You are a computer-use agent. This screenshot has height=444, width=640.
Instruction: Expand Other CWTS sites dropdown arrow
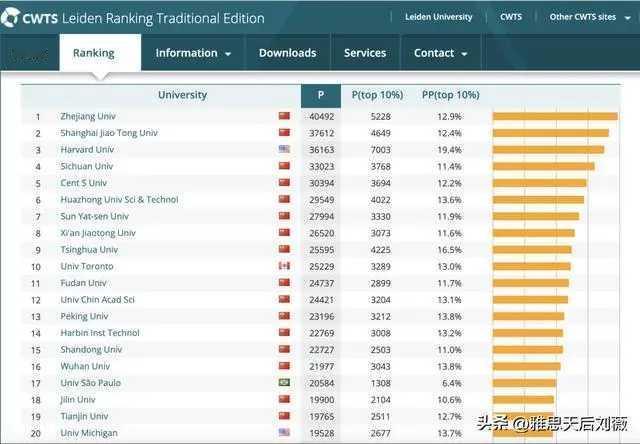tap(628, 18)
